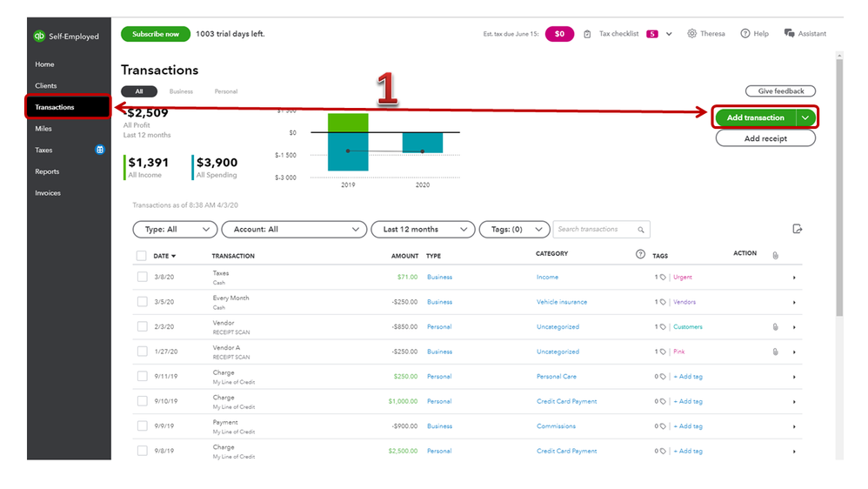The height and width of the screenshot is (489, 868).
Task: Click search magnifier icon in transactions search
Action: click(641, 229)
